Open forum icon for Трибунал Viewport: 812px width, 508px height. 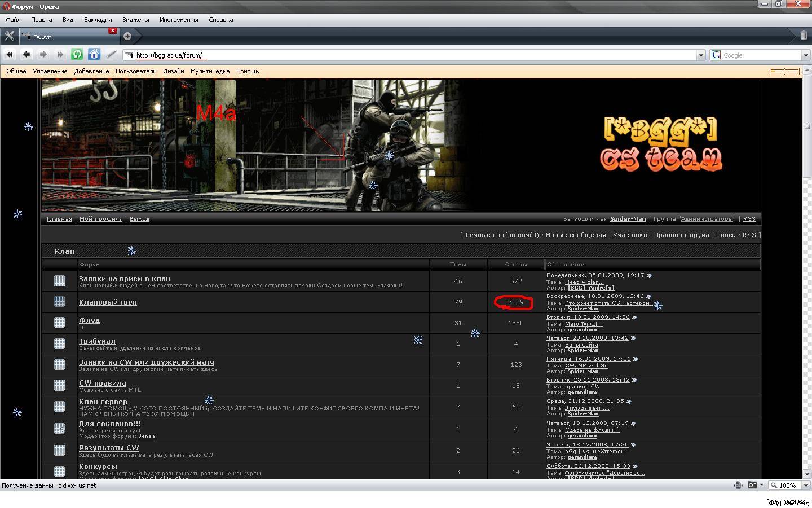[59, 343]
